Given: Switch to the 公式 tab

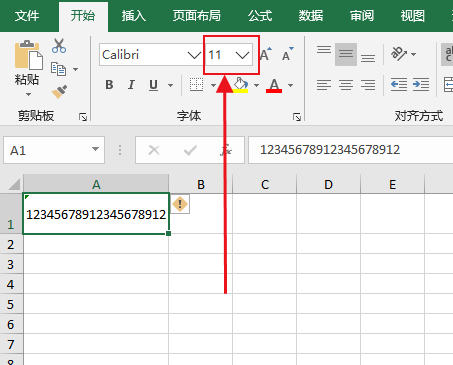Looking at the screenshot, I should (x=260, y=16).
